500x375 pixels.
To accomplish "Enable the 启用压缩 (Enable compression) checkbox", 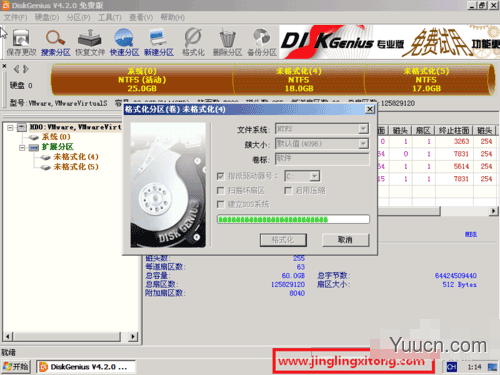I will coord(288,190).
